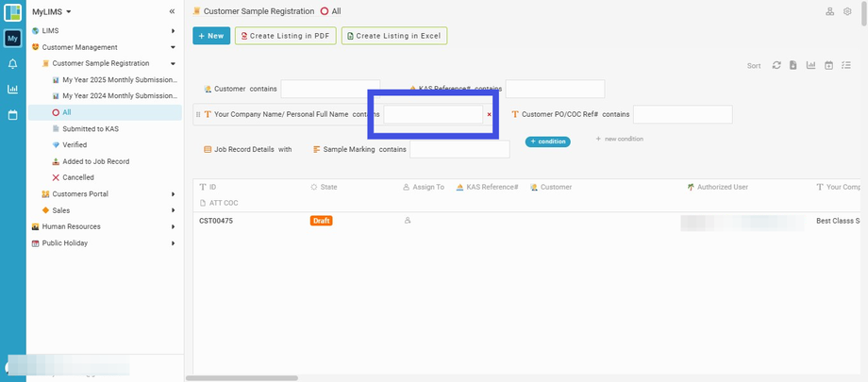This screenshot has width=868, height=382.
Task: Click the ATT COC column header
Action: click(219, 203)
